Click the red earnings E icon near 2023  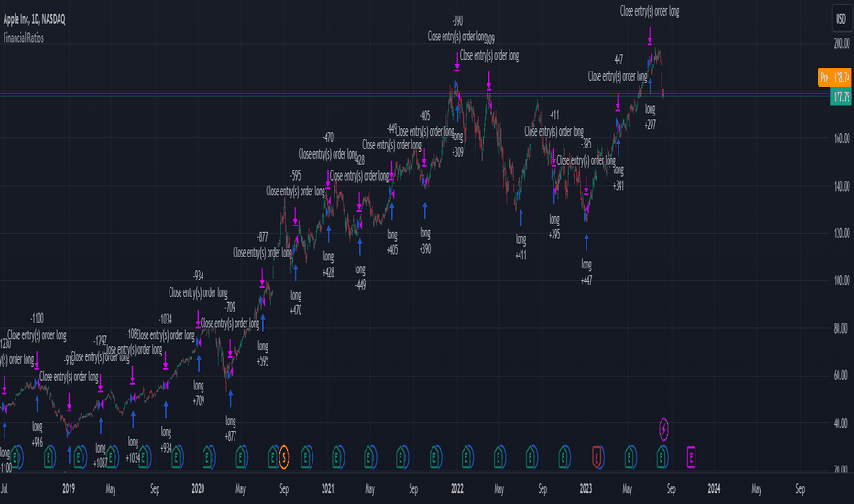pos(597,457)
